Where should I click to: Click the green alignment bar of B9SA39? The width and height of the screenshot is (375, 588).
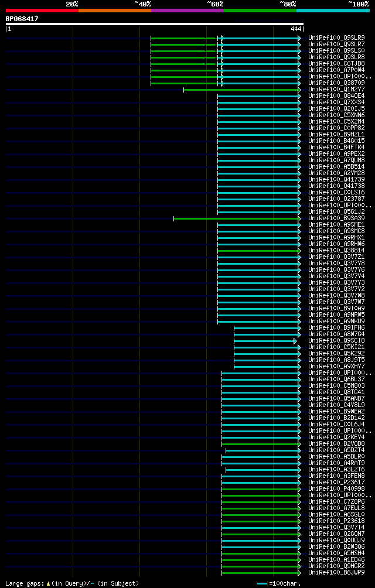[x=237, y=218]
